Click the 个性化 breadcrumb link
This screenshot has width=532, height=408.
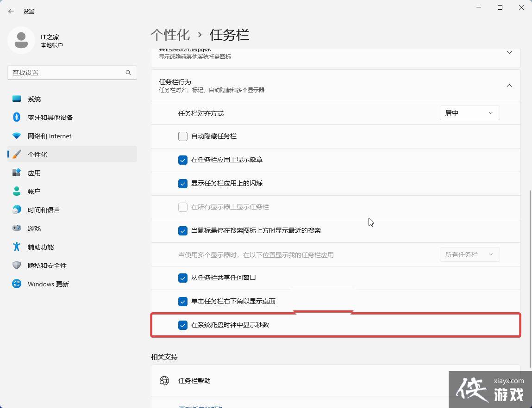[170, 34]
